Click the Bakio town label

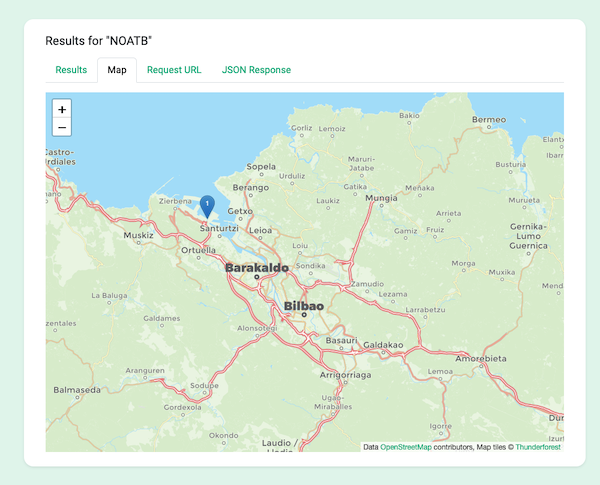(x=409, y=115)
